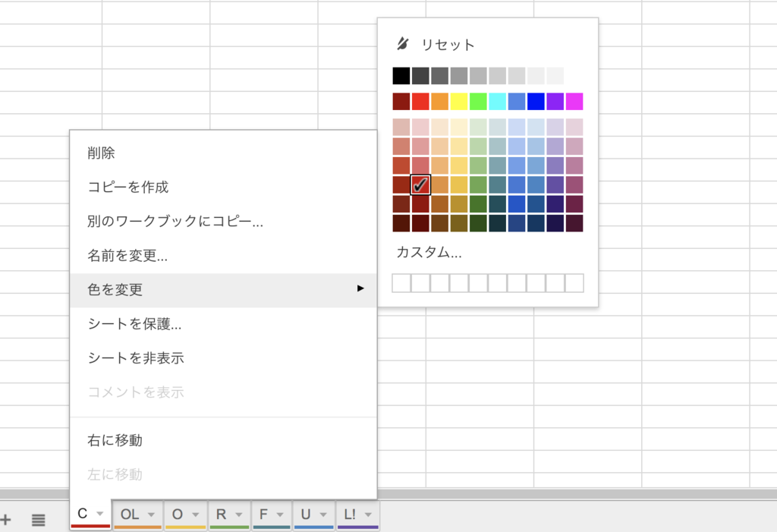Open dropdown arrow on C sheet tab
The height and width of the screenshot is (532, 777).
click(x=99, y=514)
